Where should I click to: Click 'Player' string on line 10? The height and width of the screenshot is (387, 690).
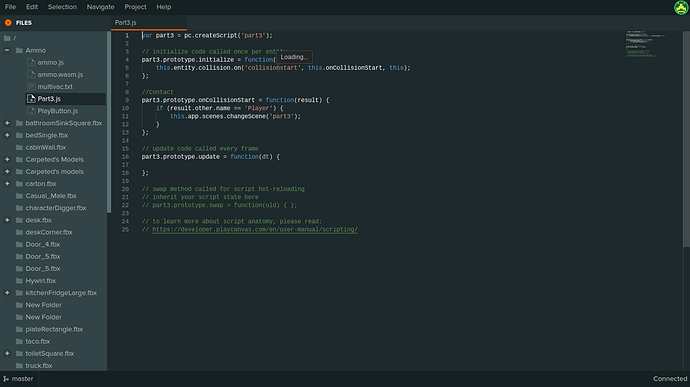(x=258, y=108)
